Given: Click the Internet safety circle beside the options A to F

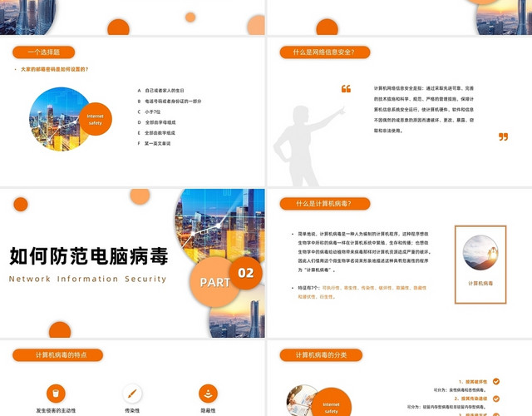Looking at the screenshot, I should [x=96, y=119].
